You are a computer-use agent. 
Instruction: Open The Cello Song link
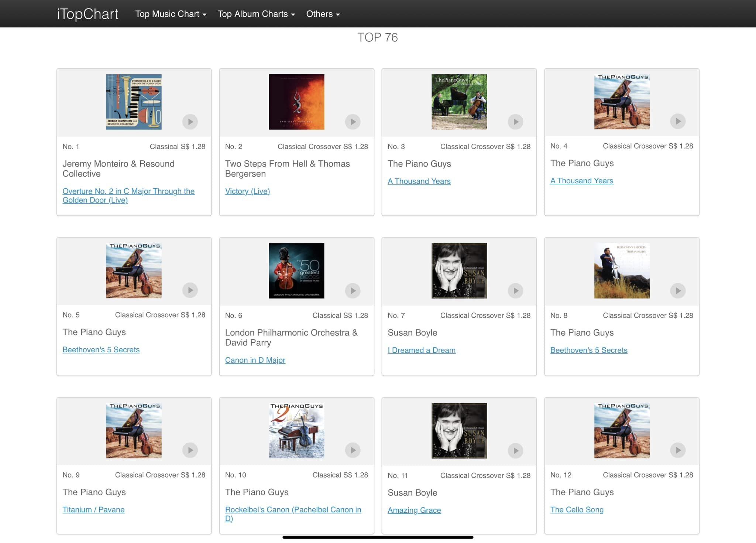click(577, 509)
